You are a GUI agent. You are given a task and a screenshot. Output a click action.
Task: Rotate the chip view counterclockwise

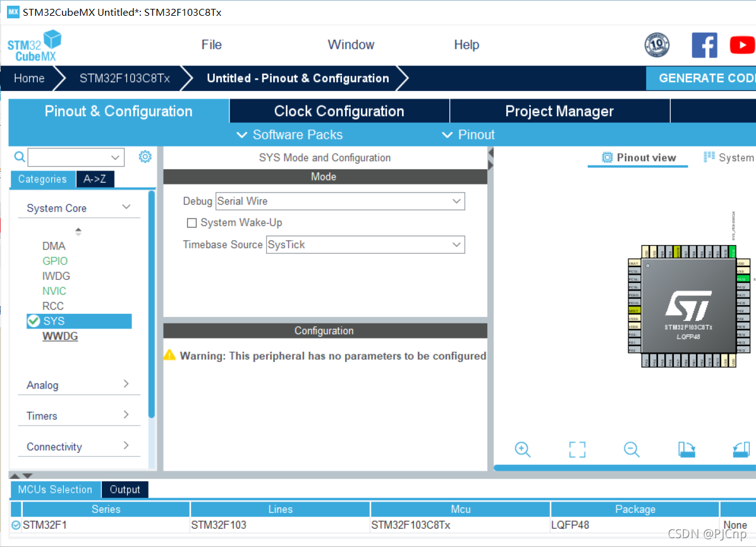pos(741,449)
